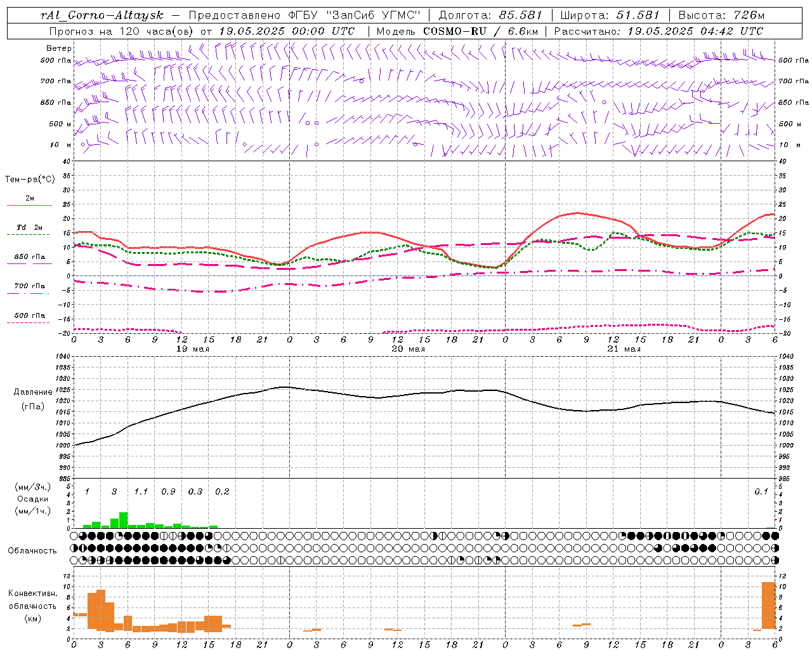Click the tall orange convective bar at the chart end

pos(769,606)
